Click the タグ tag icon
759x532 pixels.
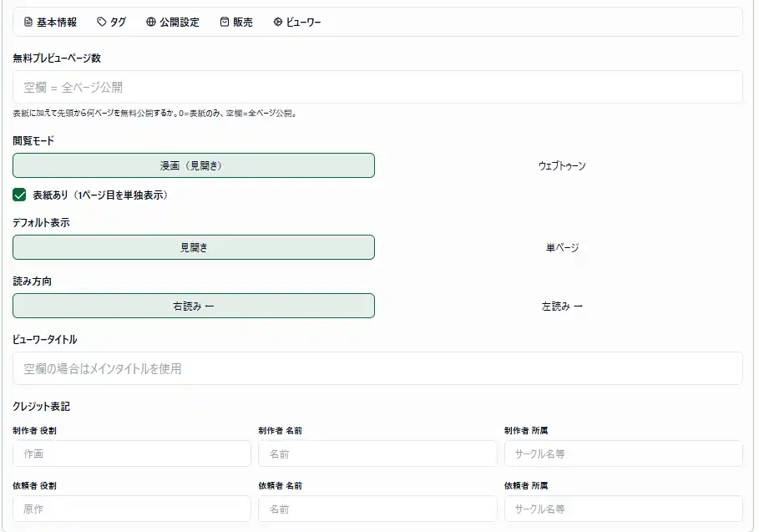point(102,23)
